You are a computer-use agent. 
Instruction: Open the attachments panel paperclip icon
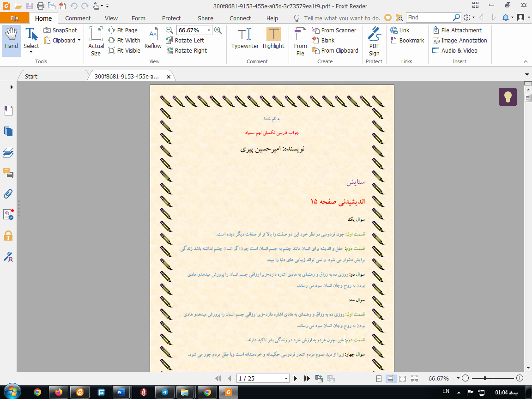[x=8, y=194]
